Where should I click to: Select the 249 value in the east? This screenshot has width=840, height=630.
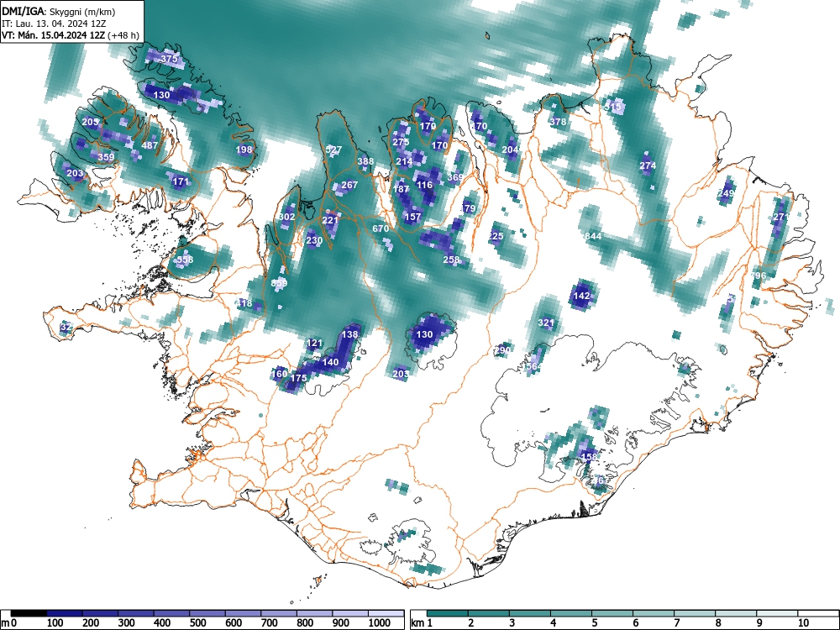(726, 193)
